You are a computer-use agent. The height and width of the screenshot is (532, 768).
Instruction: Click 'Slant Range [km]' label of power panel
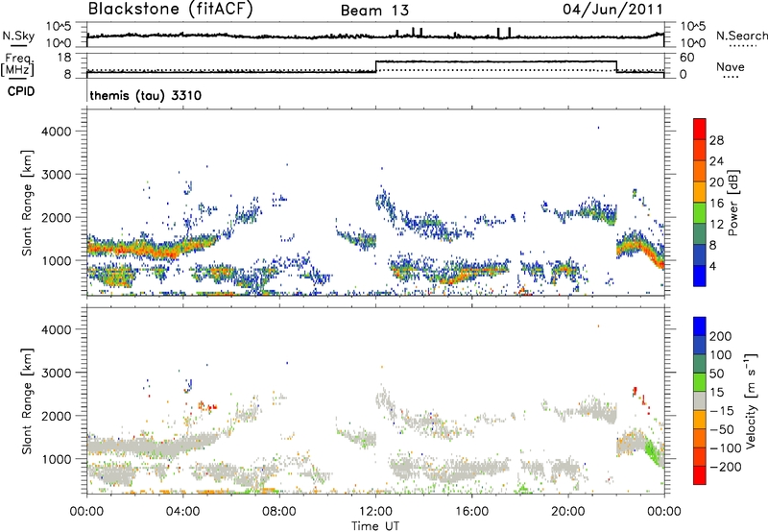[x=27, y=203]
